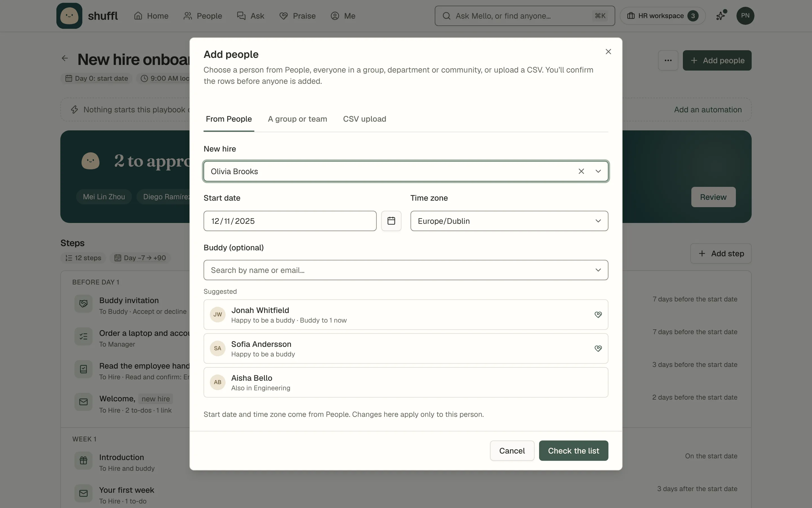Screen dimensions: 812x508
Task: Click the Your first week mail icon
Action: click(x=83, y=493)
